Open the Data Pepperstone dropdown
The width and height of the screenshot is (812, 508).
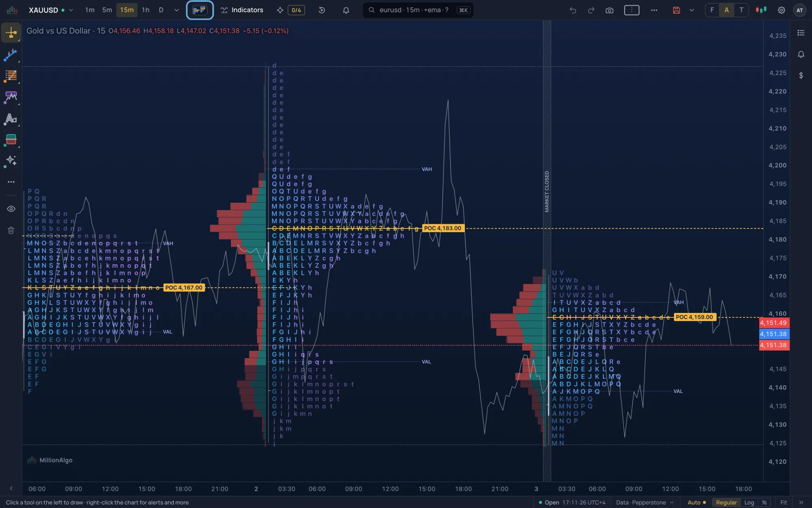coord(645,502)
